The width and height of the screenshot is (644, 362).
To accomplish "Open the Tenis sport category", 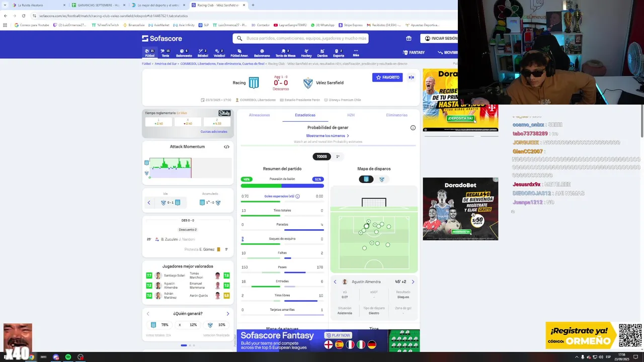I will tap(165, 53).
